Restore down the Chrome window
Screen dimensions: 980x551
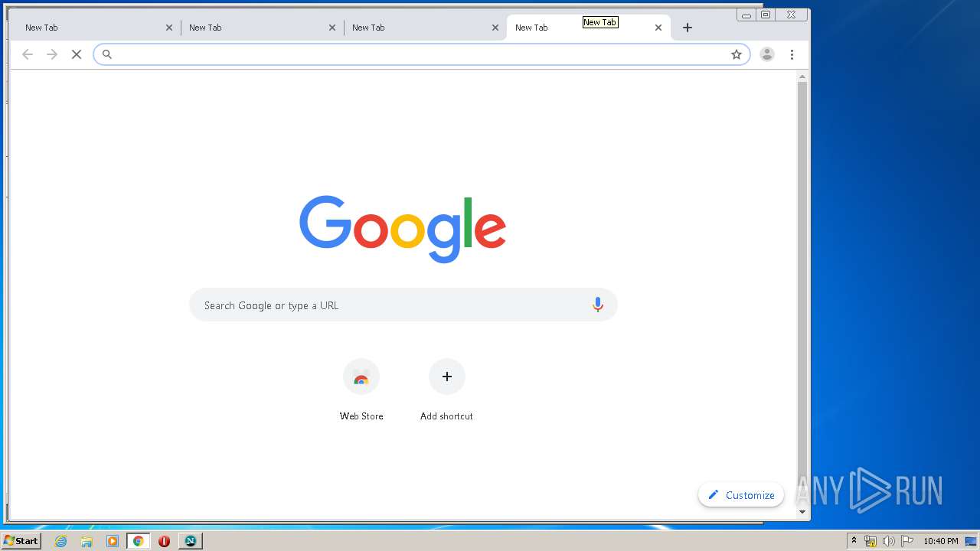766,15
